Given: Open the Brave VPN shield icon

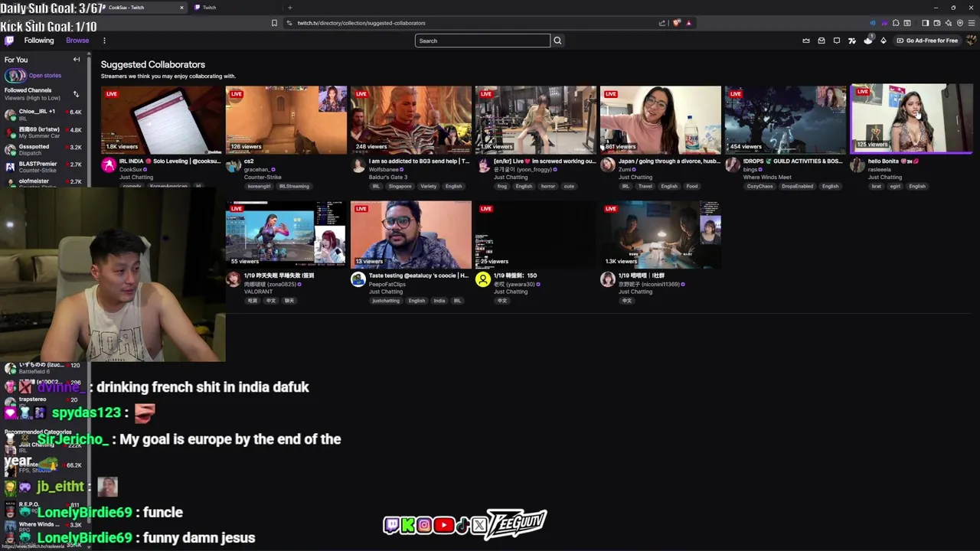Looking at the screenshot, I should [x=960, y=23].
